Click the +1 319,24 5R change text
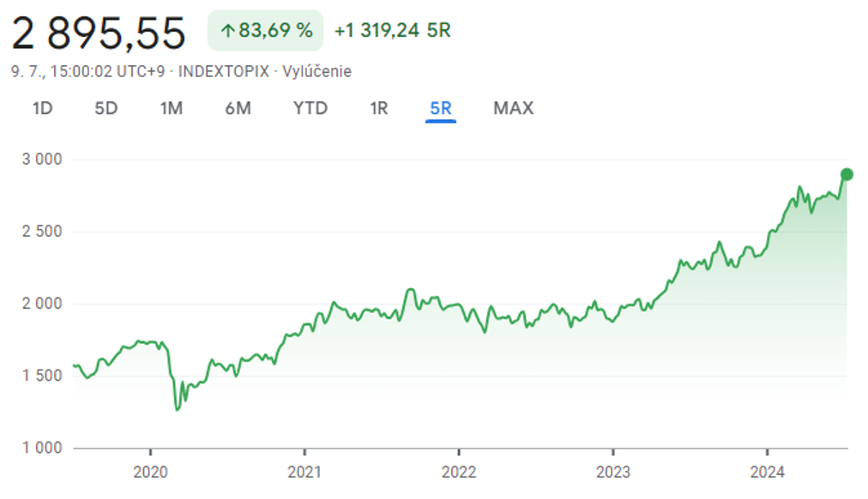The height and width of the screenshot is (499, 868). [392, 31]
